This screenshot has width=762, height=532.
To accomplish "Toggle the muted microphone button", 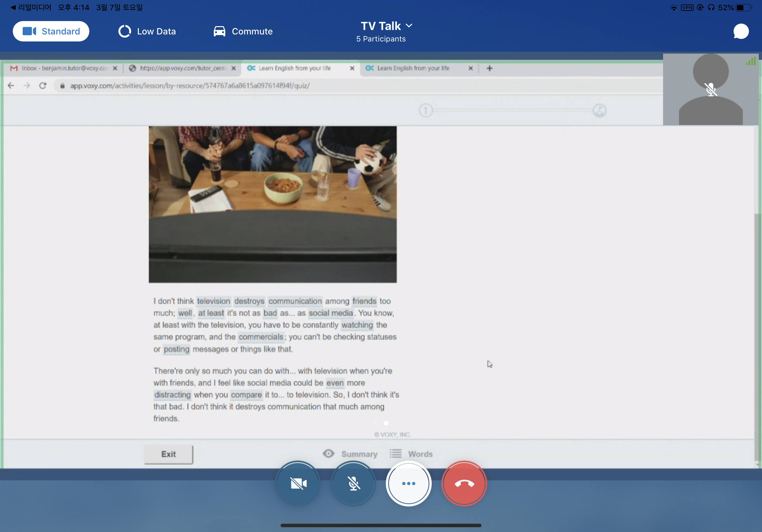I will point(354,483).
